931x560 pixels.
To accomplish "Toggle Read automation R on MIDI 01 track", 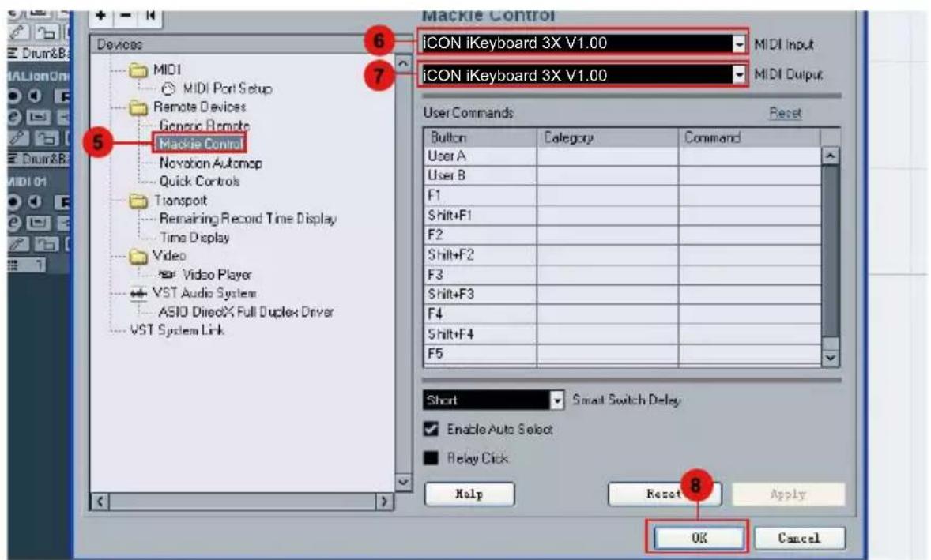I will pyautogui.click(x=62, y=202).
